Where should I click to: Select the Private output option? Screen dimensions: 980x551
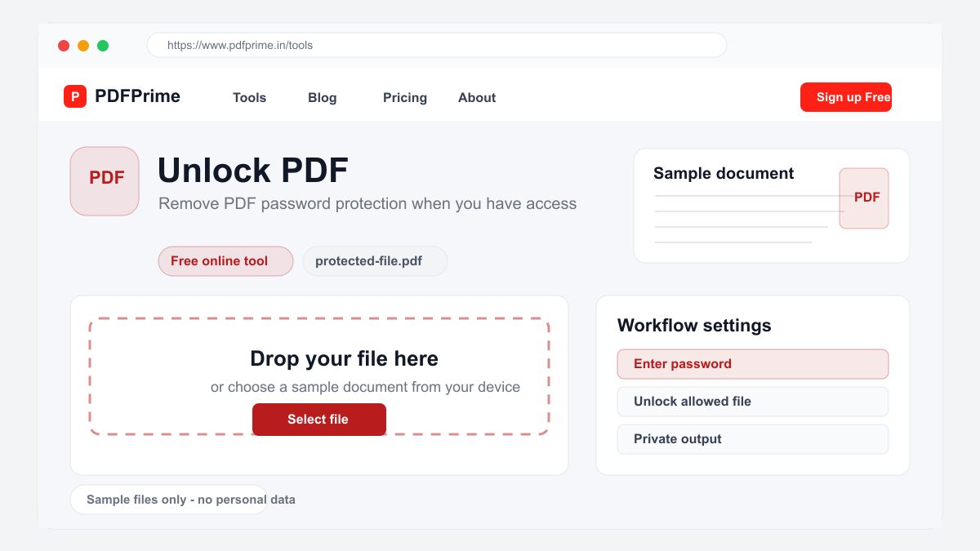pyautogui.click(x=753, y=439)
